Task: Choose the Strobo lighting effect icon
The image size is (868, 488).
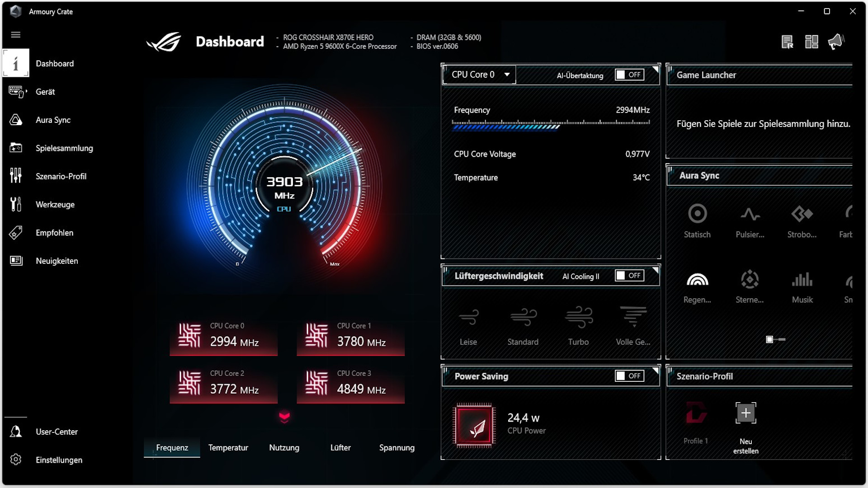Action: tap(802, 214)
